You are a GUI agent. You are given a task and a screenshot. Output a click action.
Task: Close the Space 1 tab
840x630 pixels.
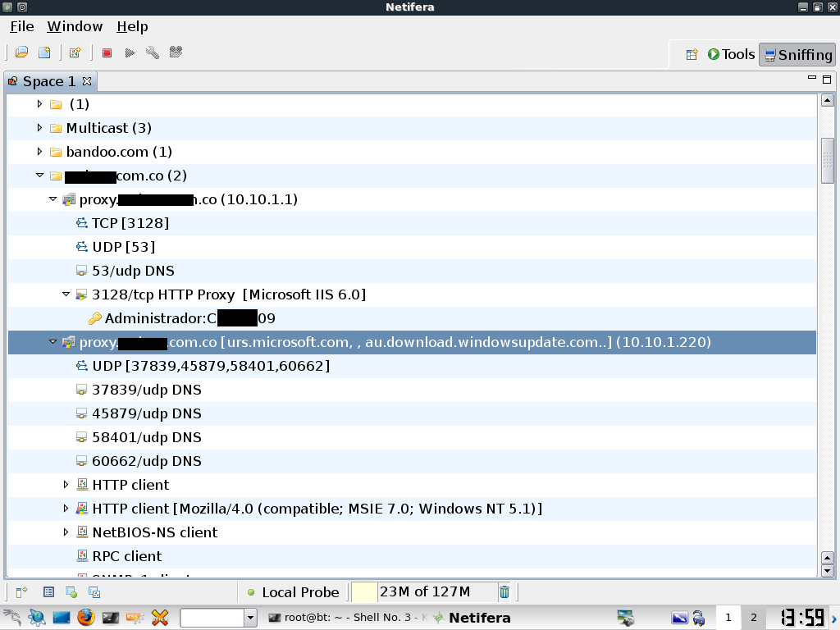pos(87,81)
